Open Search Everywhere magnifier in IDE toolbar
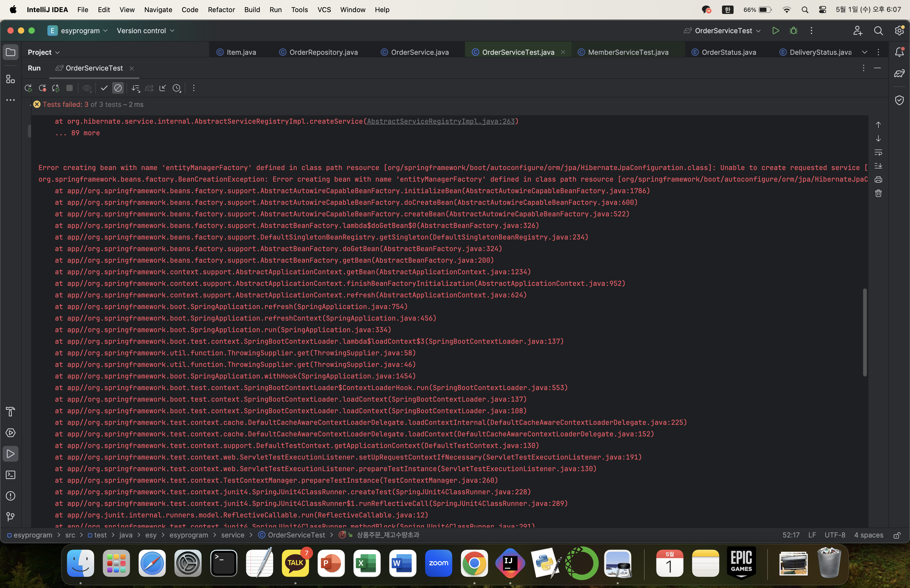This screenshot has width=910, height=588. [878, 31]
